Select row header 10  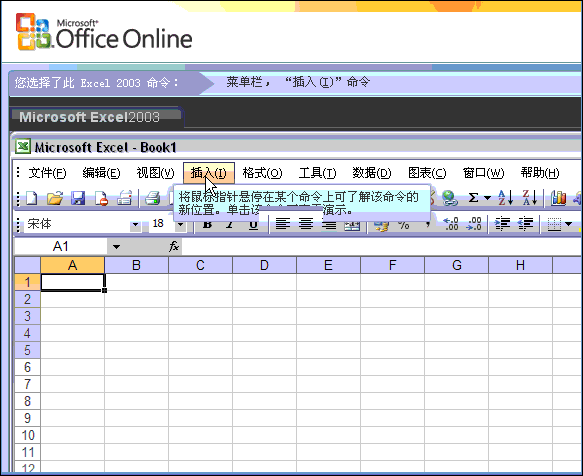[x=28, y=435]
